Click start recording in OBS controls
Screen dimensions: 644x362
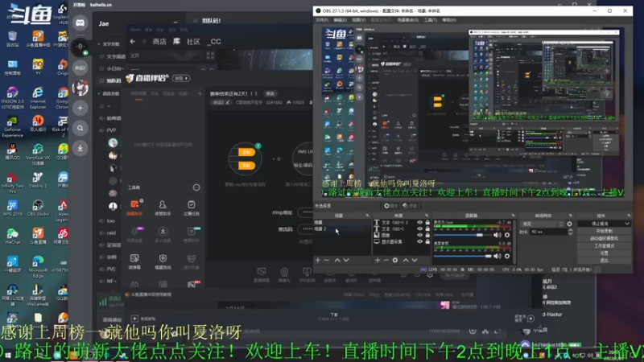(x=604, y=231)
